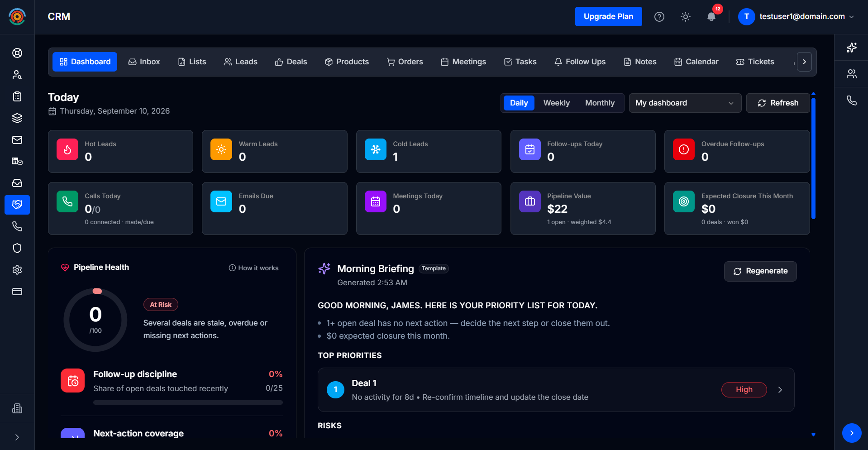
Task: Click the Upgrade Plan button
Action: point(608,17)
